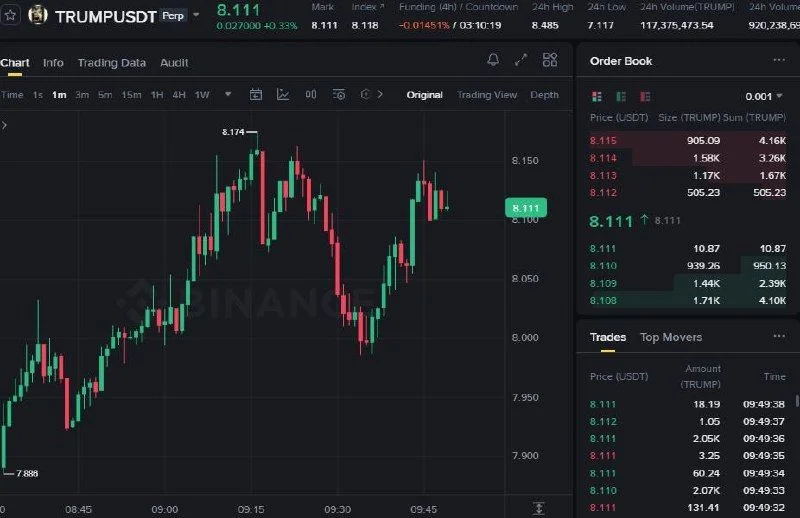Switch chart mode to Trading View
Viewport: 800px width, 518px height.
[487, 95]
